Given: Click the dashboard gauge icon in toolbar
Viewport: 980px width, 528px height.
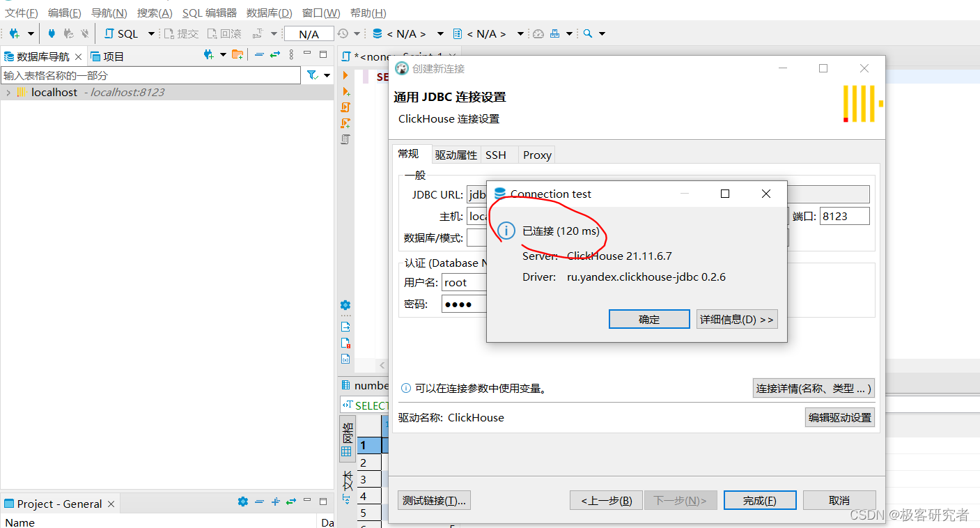Looking at the screenshot, I should click(x=538, y=33).
